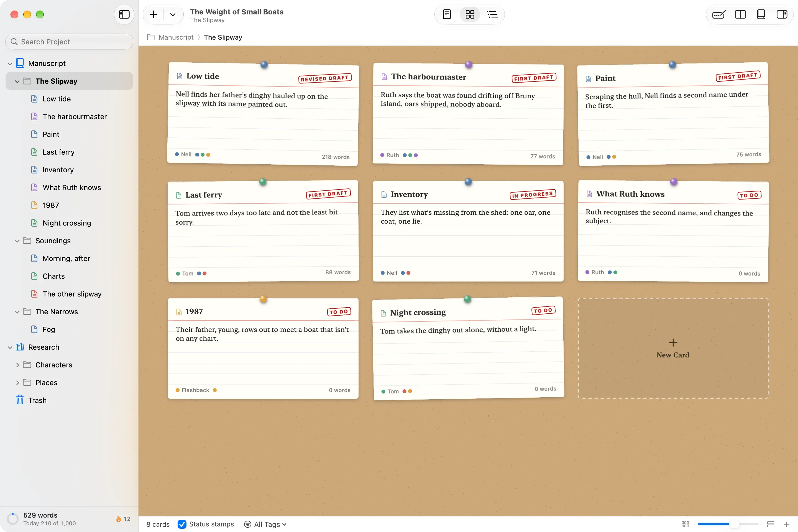
Task: Open the add-item dropdown arrow next to plus
Action: click(173, 14)
